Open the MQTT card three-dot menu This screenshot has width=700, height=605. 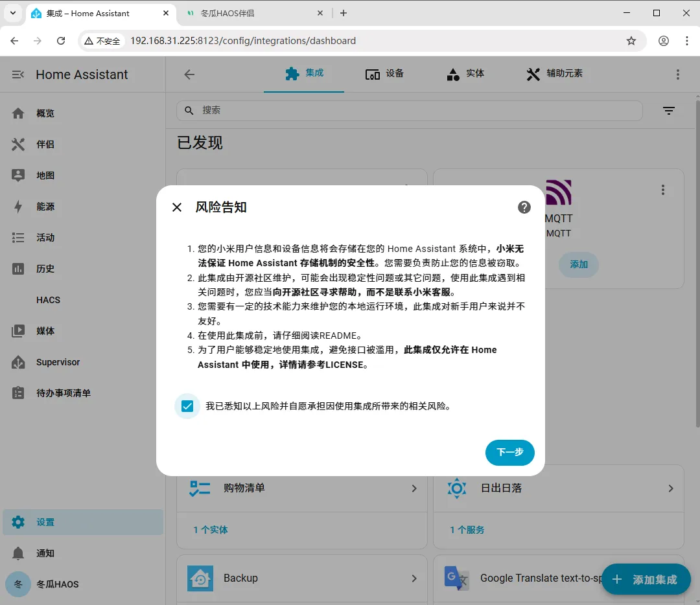click(x=663, y=190)
